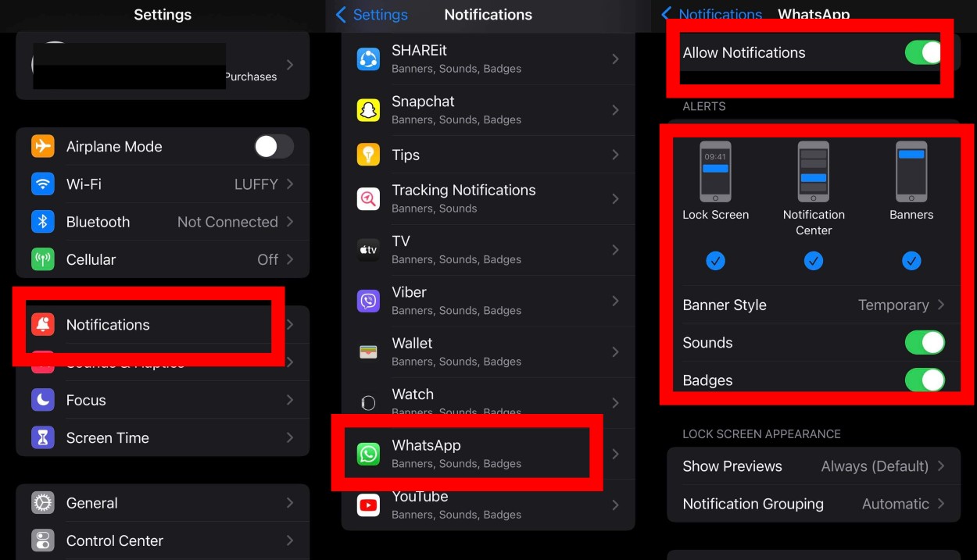Screen dimensions: 977x560
Task: Tap the Wi-Fi settings icon
Action: (43, 184)
